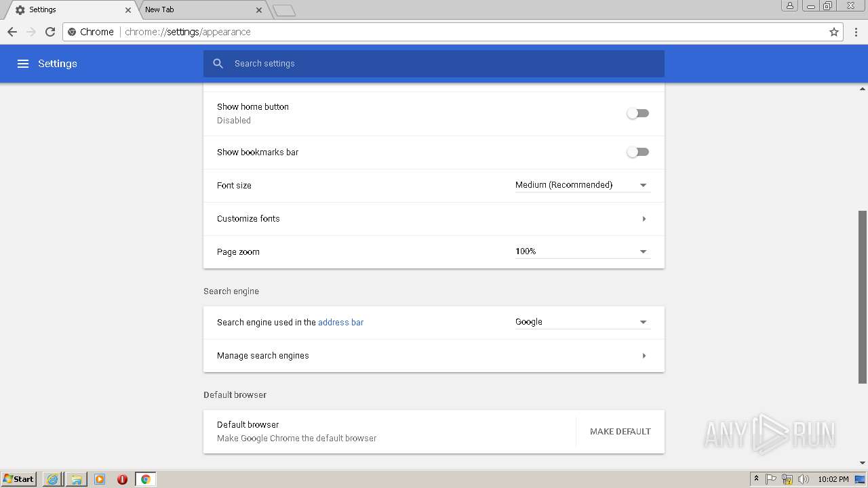The image size is (868, 488).
Task: Switch to the Settings tab
Action: [70, 10]
